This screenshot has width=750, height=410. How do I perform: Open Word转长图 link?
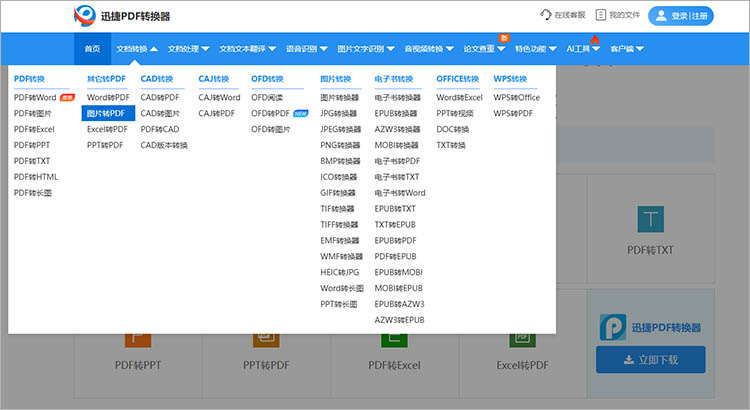(x=342, y=288)
